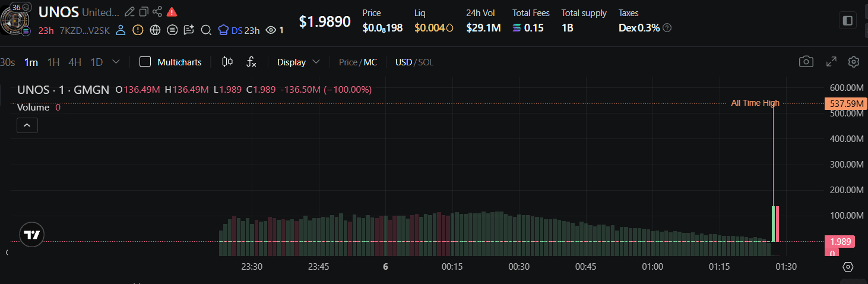
Task: Open the fx indicators icon
Action: (x=251, y=62)
